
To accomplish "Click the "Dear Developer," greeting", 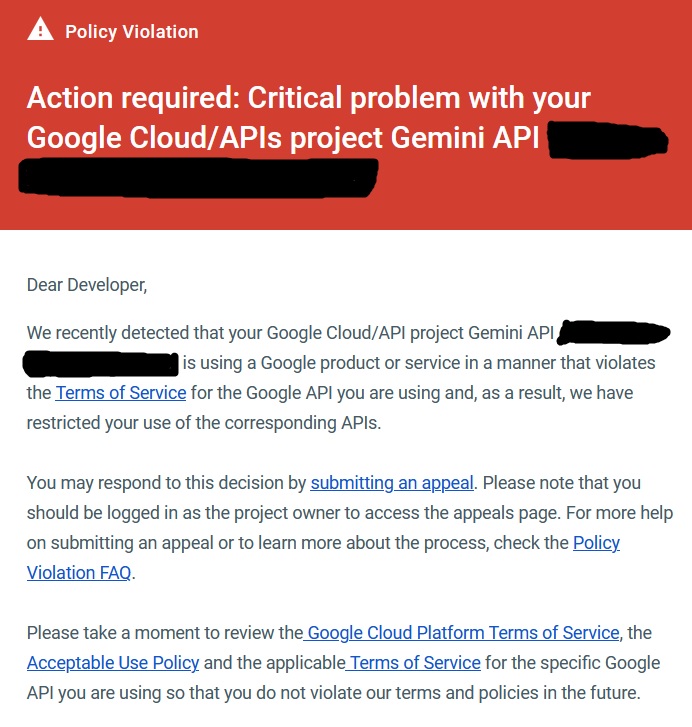I will [87, 285].
